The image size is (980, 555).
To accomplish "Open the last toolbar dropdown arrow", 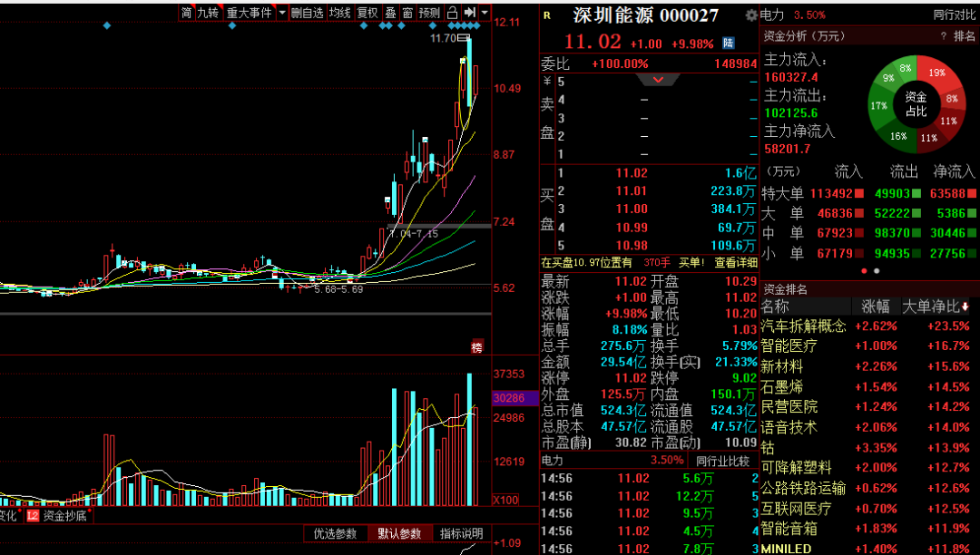I will pos(485,13).
